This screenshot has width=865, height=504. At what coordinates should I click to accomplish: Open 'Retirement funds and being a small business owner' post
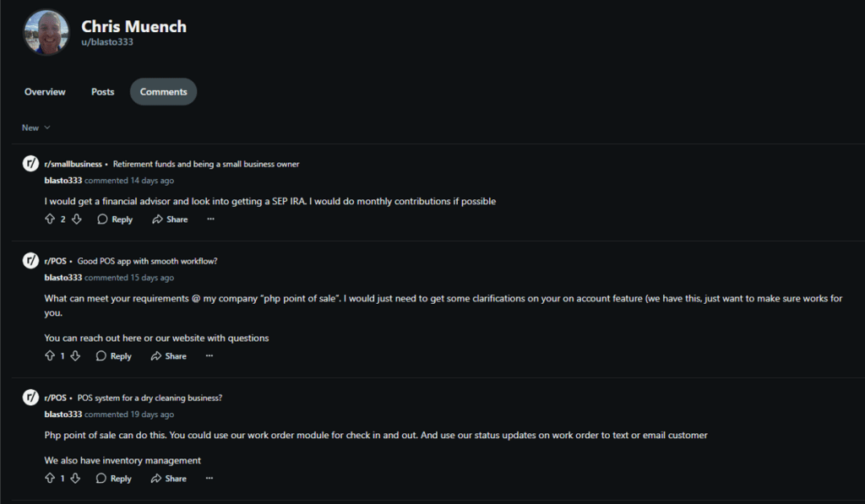(x=205, y=164)
